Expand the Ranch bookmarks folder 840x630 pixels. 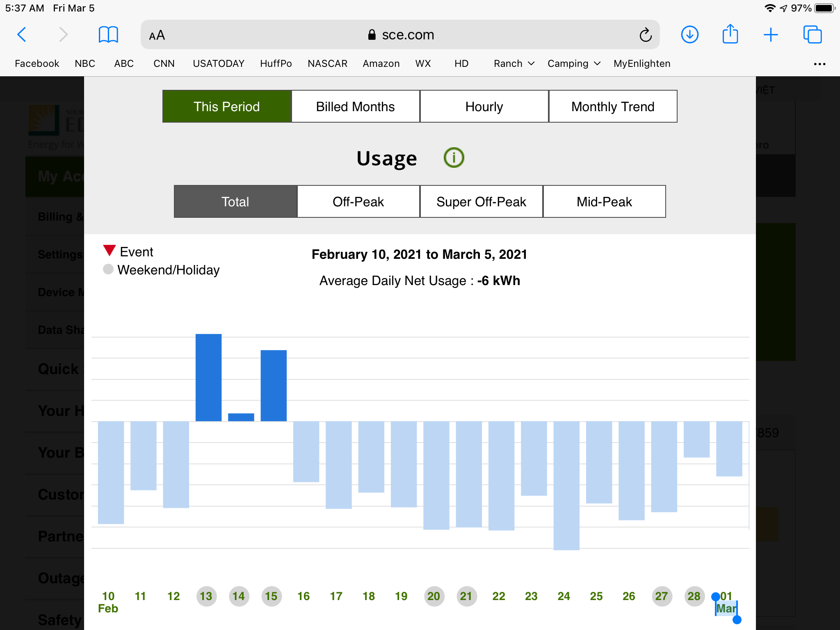pyautogui.click(x=514, y=64)
